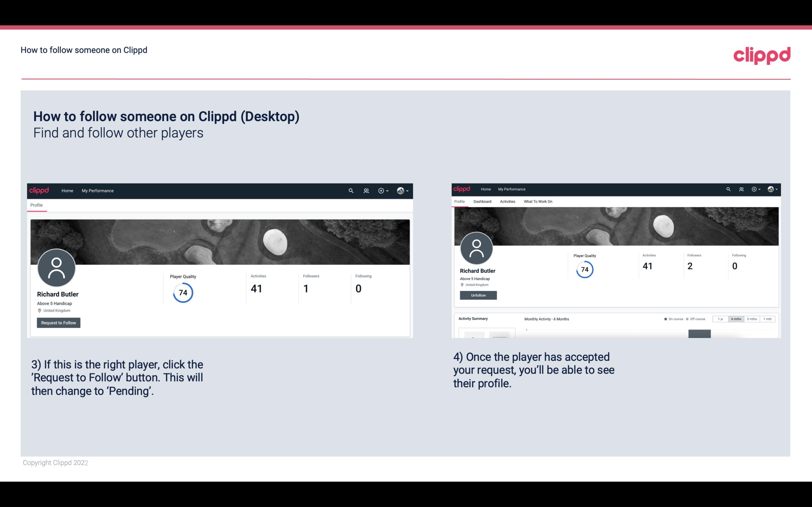Screen dimensions: 812x507
Task: Click the Clippd logo in left navbar
Action: tap(39, 190)
